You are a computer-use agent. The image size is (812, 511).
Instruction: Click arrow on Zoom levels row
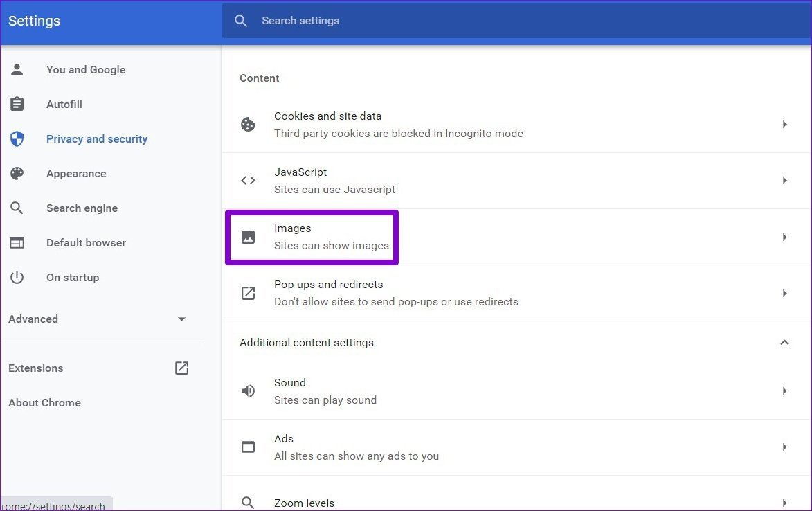pos(784,503)
